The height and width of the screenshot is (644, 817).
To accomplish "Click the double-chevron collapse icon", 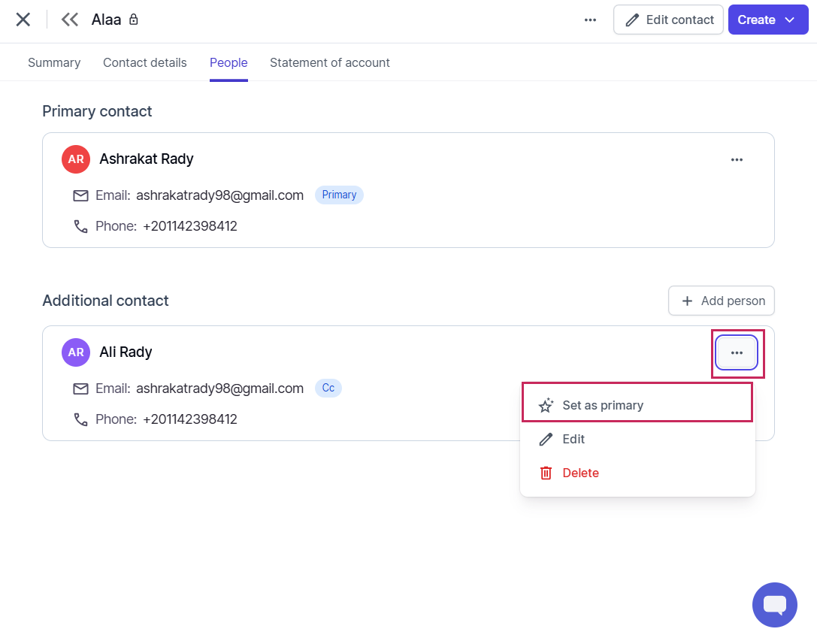I will [70, 20].
